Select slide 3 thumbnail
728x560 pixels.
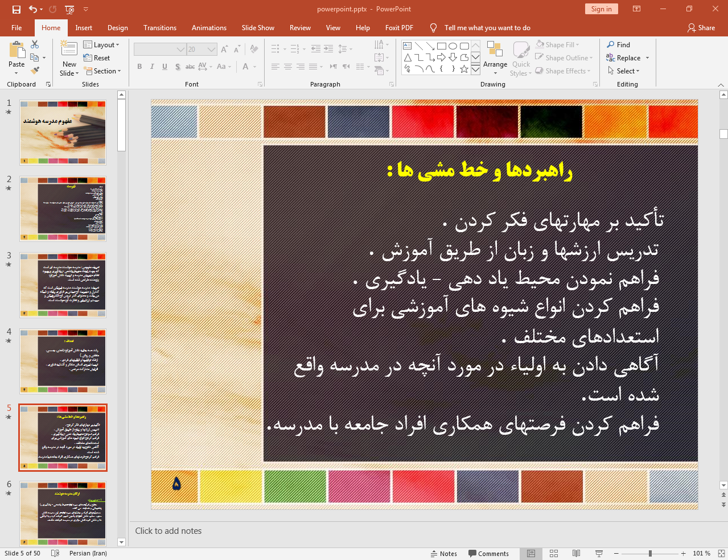click(x=63, y=285)
